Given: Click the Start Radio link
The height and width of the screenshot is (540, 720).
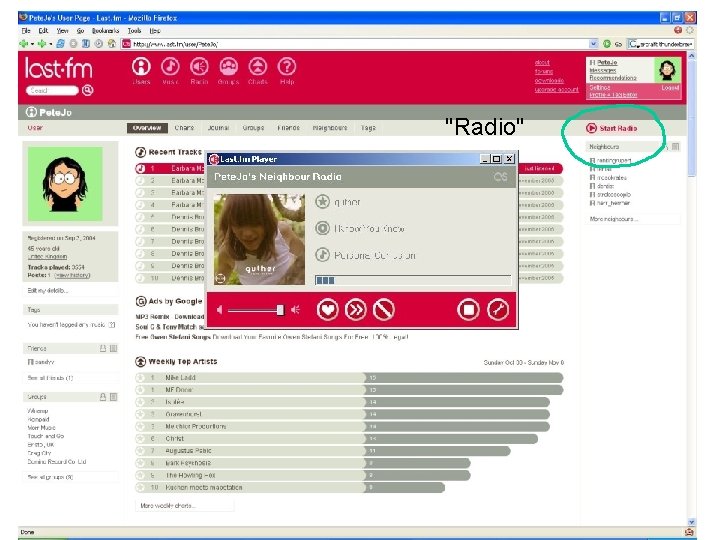Looking at the screenshot, I should coord(618,128).
